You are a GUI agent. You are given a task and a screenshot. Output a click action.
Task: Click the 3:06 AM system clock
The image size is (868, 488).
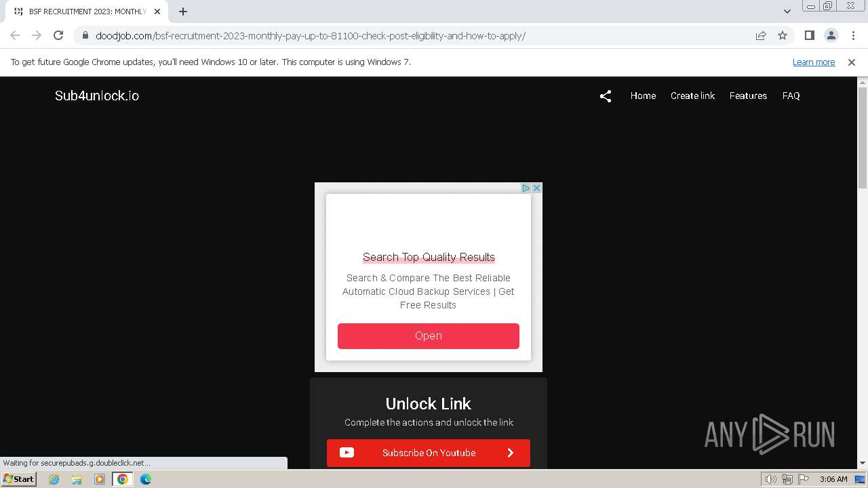coord(833,479)
